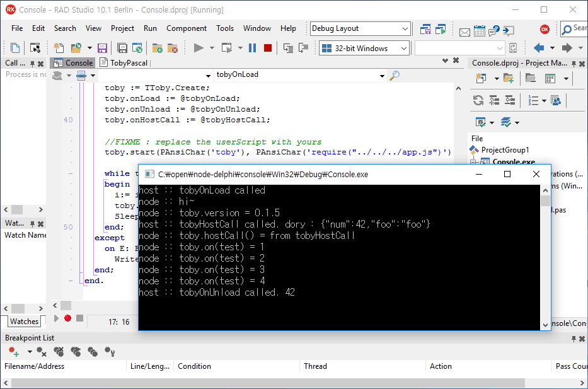This screenshot has height=389, width=588.
Task: Switch to the TobyPascal editor tab
Action: tap(124, 63)
